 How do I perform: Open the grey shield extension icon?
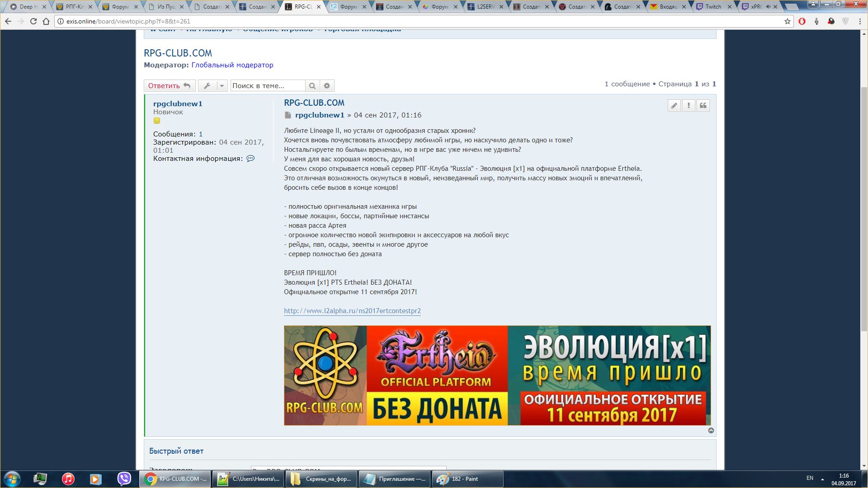point(845,21)
